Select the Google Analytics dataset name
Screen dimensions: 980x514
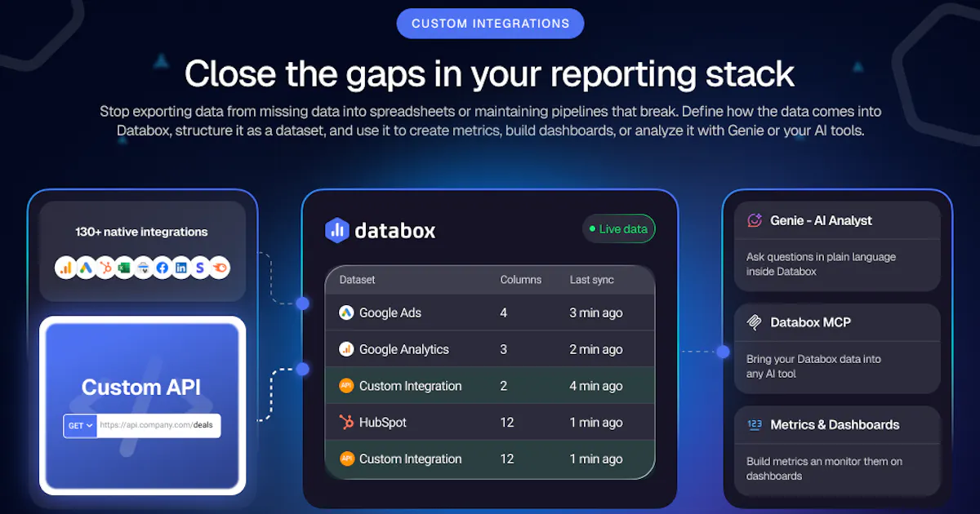tap(404, 349)
